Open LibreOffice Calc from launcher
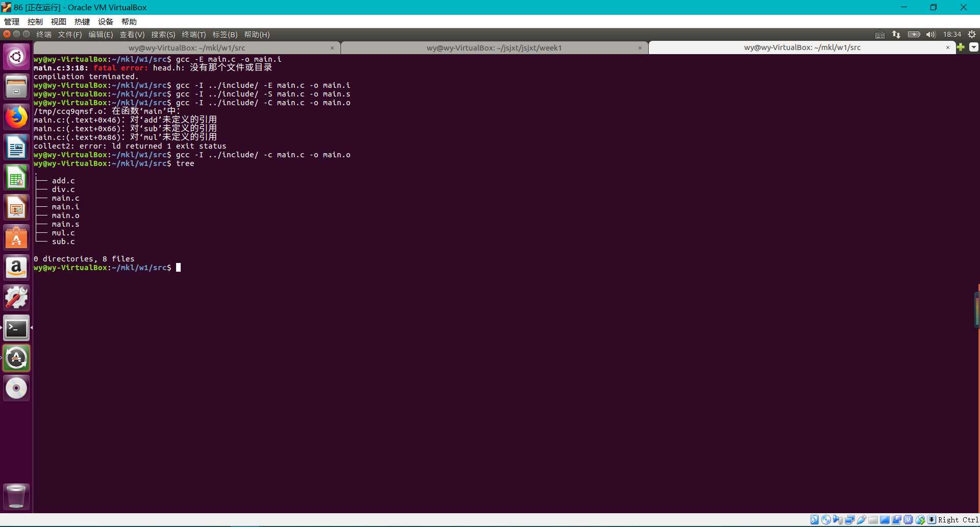This screenshot has height=527, width=980. 16,177
